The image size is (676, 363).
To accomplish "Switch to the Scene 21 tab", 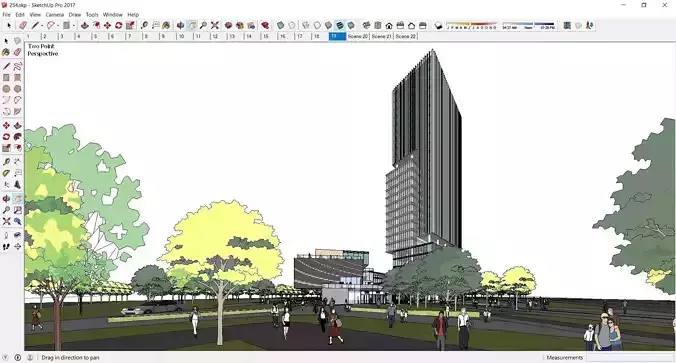I will pyautogui.click(x=382, y=37).
